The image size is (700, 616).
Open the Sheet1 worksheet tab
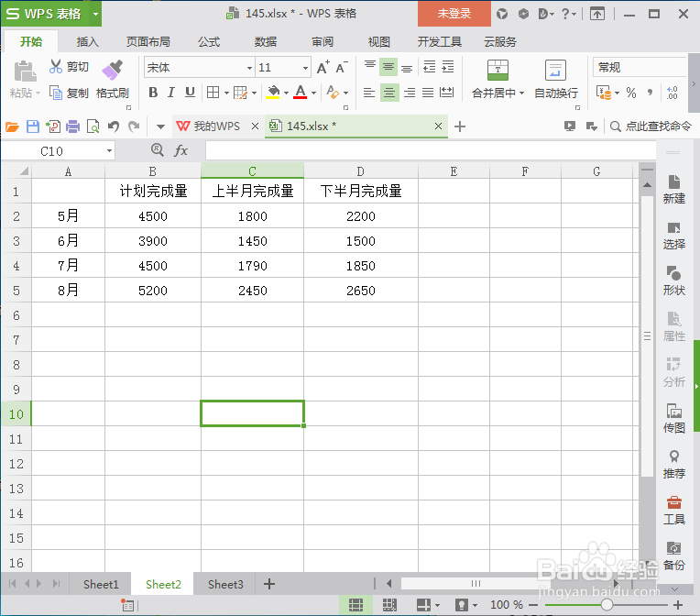click(x=101, y=584)
